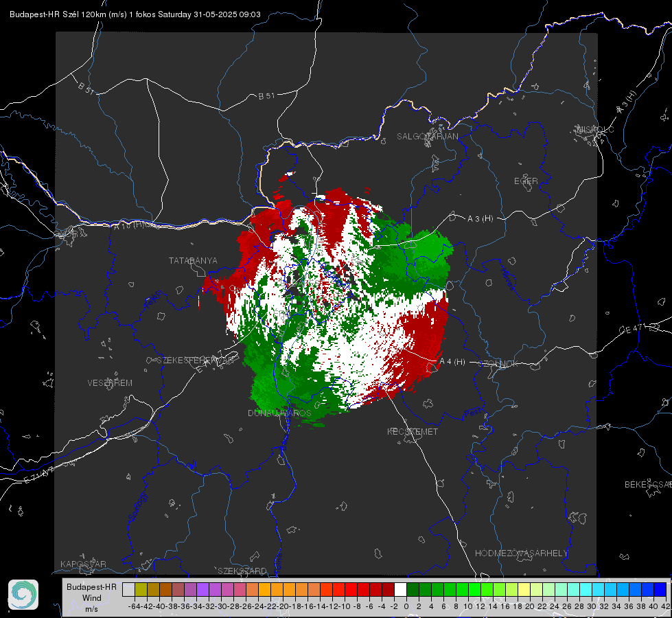Click the legend value 30
This screenshot has height=618, width=672.
592,606
